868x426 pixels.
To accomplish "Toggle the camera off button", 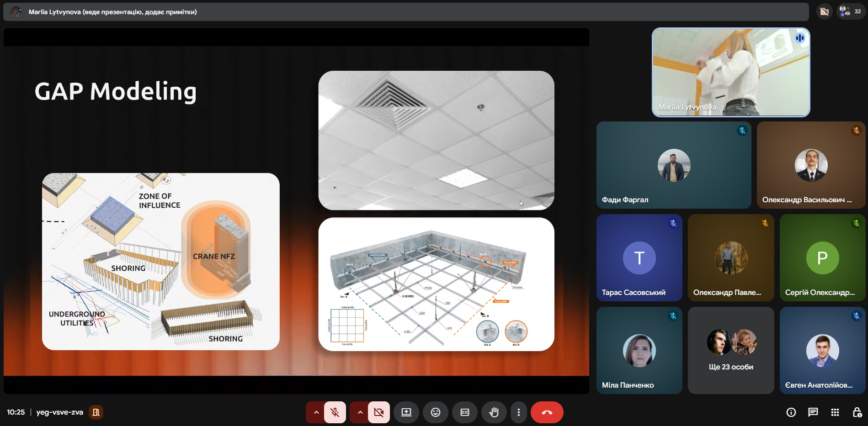I will click(379, 412).
